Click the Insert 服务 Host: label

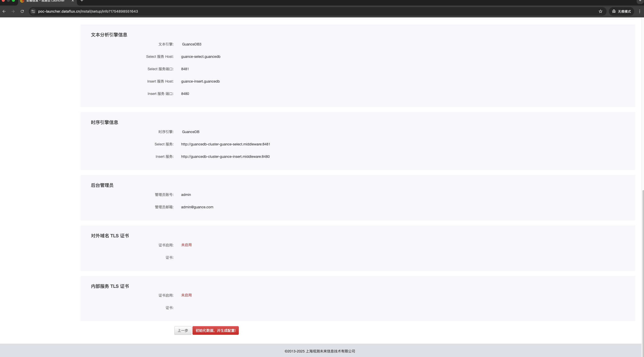tap(160, 81)
